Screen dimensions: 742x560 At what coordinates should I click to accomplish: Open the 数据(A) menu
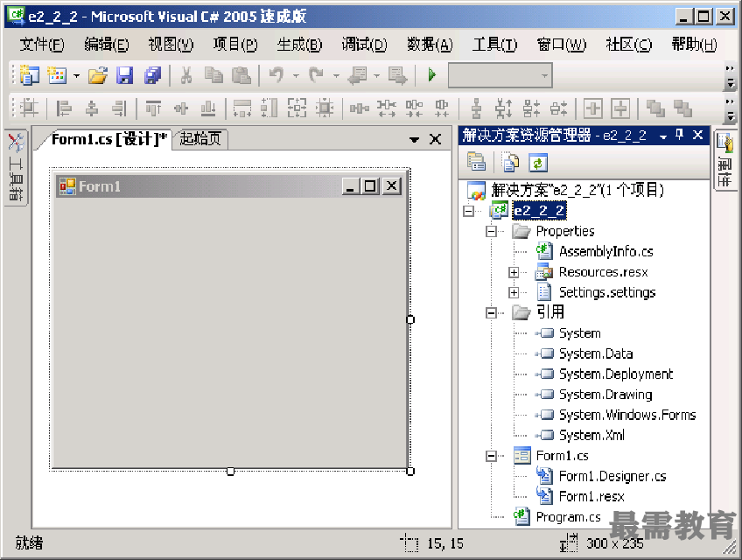coord(430,45)
